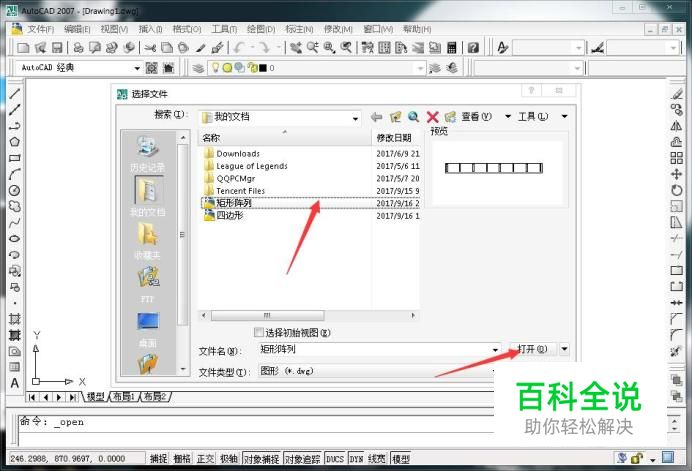Sort by 修改日期 column header
The width and height of the screenshot is (692, 471).
(x=395, y=138)
